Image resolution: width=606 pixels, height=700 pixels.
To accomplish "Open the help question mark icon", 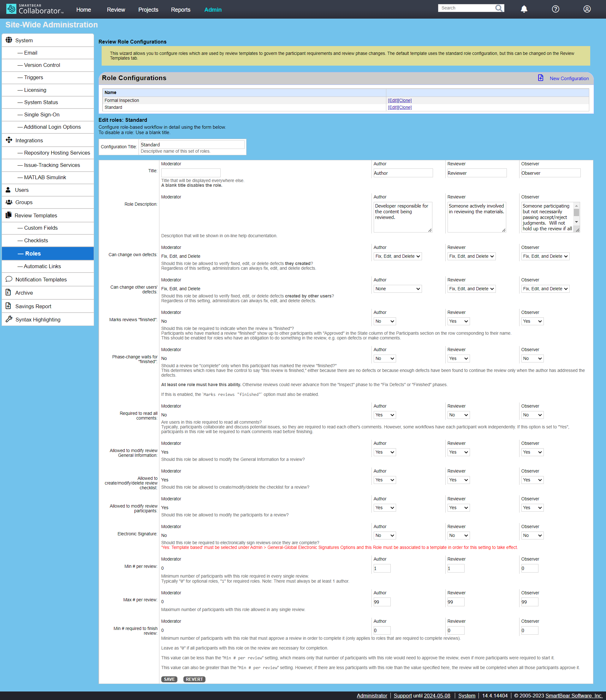I will coord(555,9).
